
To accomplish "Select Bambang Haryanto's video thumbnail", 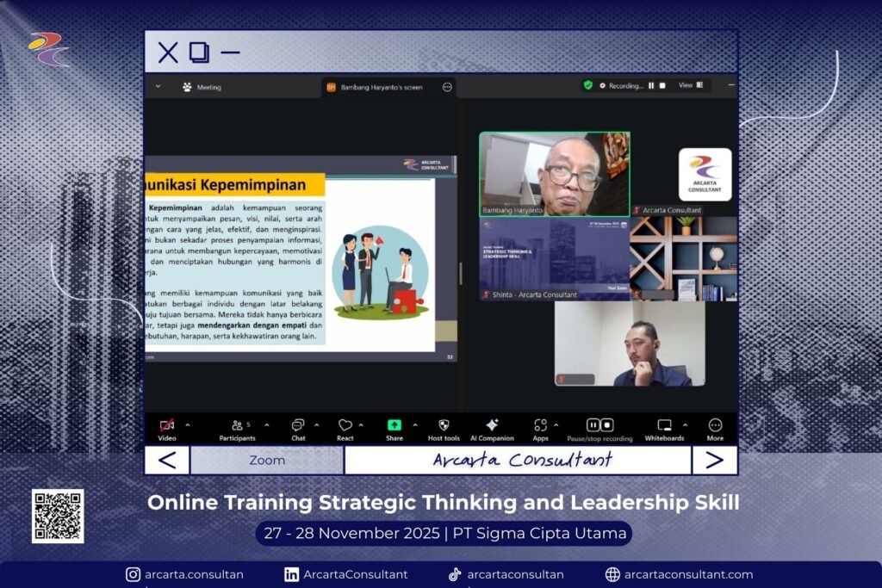I will pos(554,173).
